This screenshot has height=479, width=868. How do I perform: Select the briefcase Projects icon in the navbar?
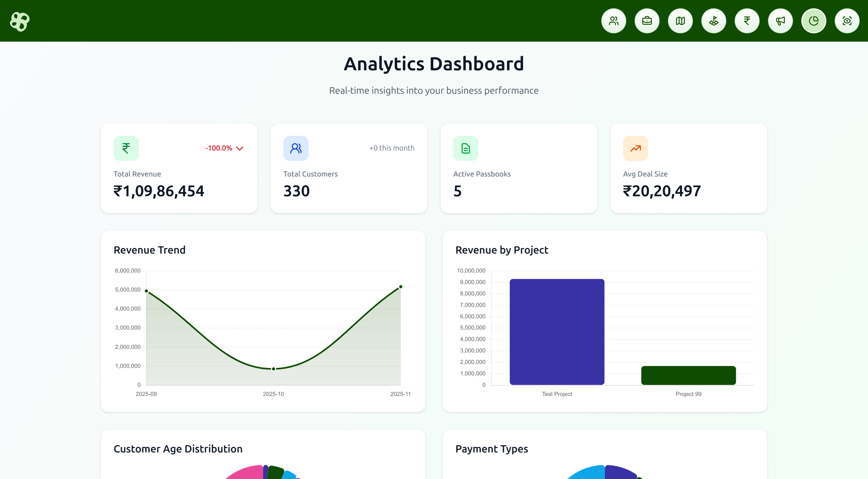click(647, 21)
